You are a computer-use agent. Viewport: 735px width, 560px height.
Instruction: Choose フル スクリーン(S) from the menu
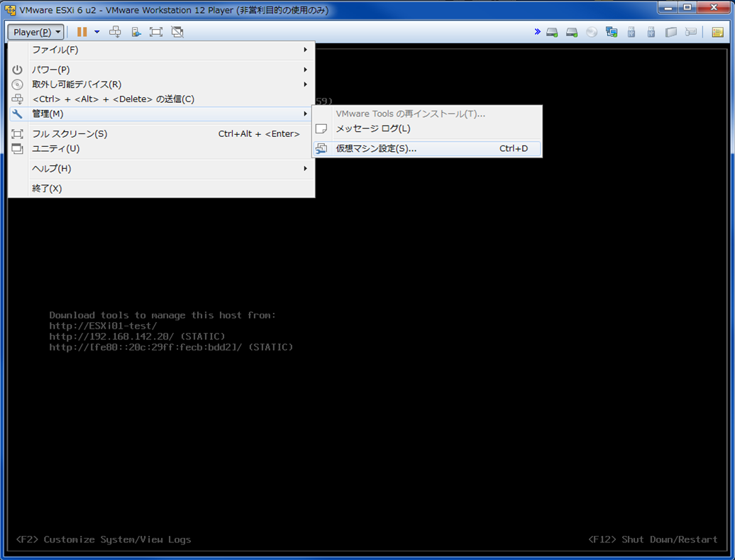click(x=162, y=133)
